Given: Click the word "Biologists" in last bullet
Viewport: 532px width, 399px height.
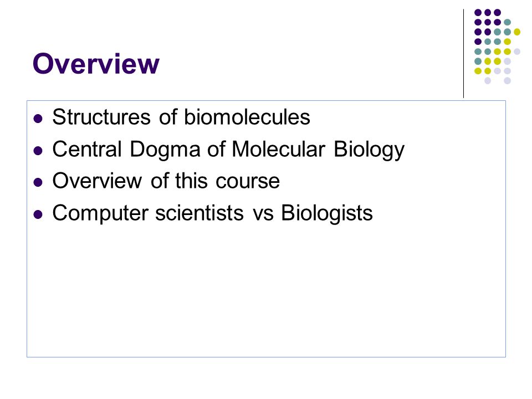Looking at the screenshot, I should [327, 213].
